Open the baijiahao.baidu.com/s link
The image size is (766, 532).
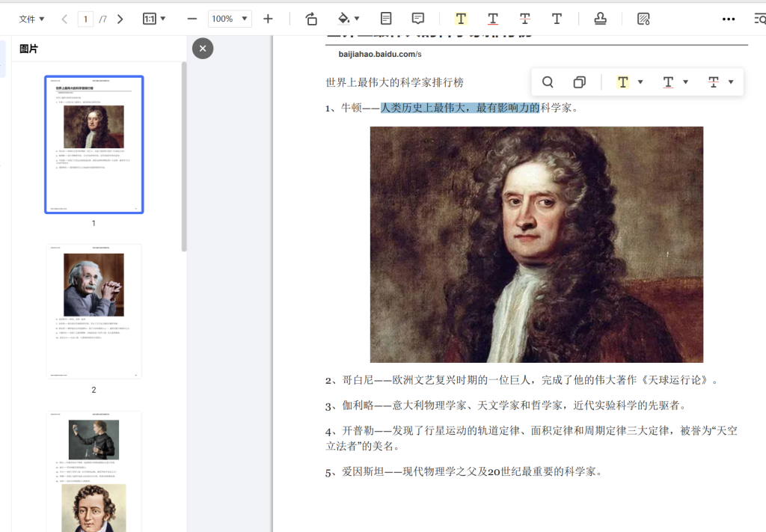point(380,54)
